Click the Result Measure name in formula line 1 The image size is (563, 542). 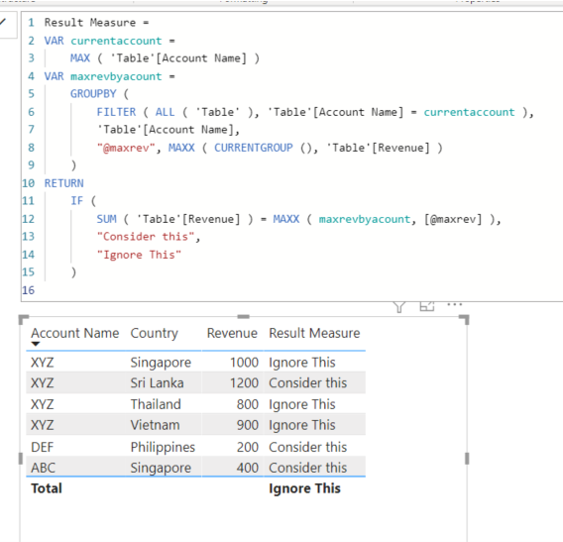(90, 23)
